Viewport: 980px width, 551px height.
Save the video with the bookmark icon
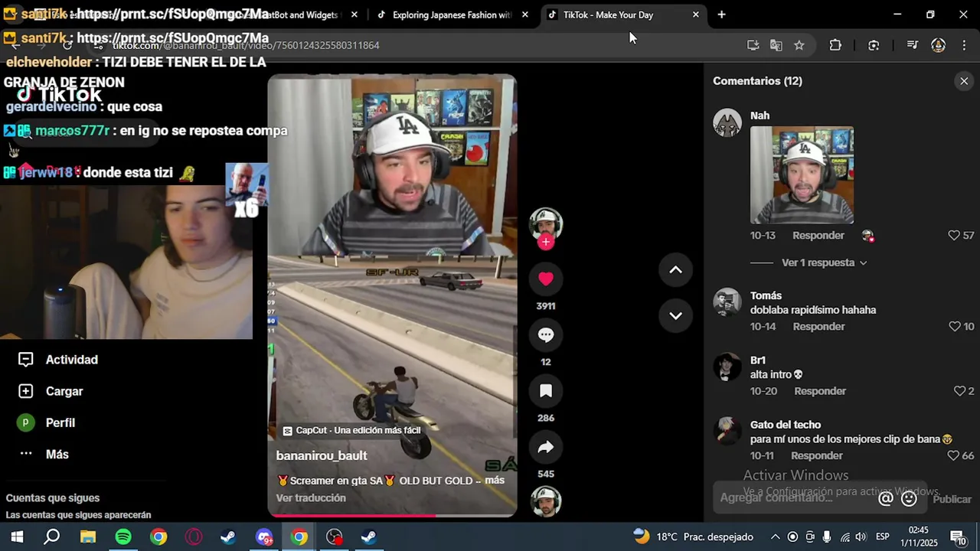(x=546, y=391)
